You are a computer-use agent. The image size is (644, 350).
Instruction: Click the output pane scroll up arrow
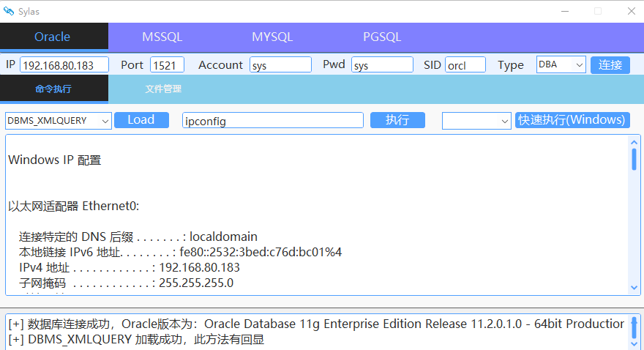(x=634, y=143)
